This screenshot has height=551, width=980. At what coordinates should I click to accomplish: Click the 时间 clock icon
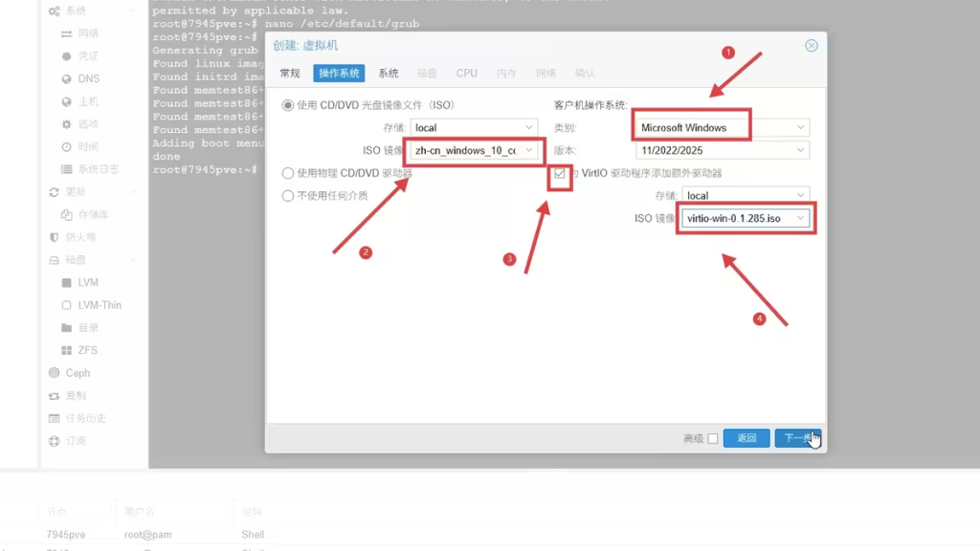[67, 146]
